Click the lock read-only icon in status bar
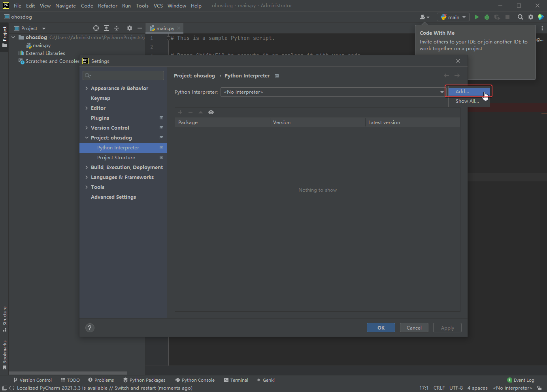 (539, 388)
